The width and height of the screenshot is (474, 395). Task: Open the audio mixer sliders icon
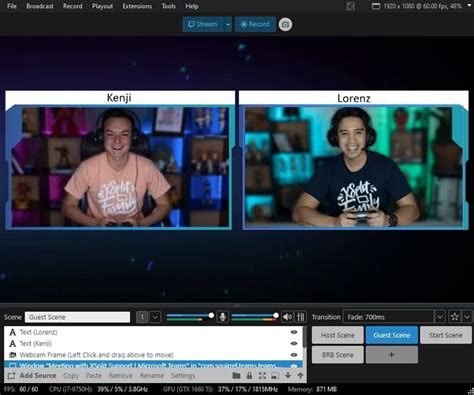coord(301,317)
